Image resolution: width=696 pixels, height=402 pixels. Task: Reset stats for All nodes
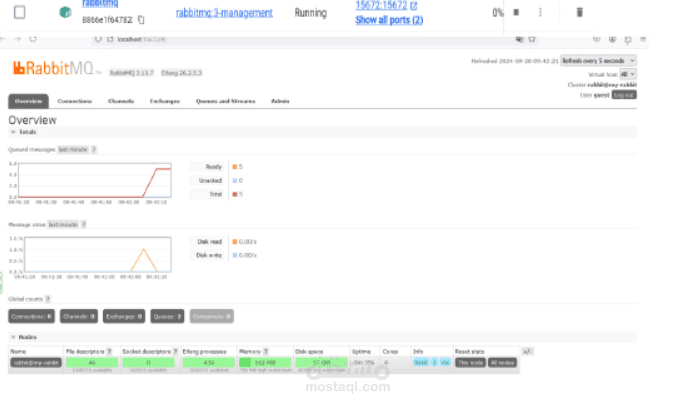[502, 363]
